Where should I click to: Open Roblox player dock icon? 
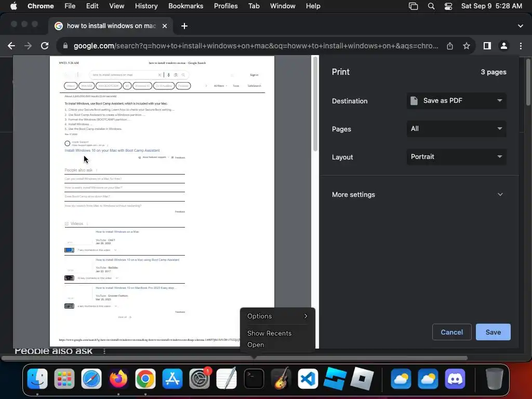(x=362, y=379)
